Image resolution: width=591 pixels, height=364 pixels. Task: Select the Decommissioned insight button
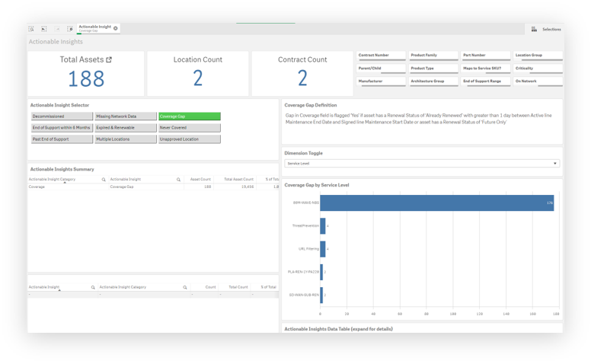pos(62,117)
